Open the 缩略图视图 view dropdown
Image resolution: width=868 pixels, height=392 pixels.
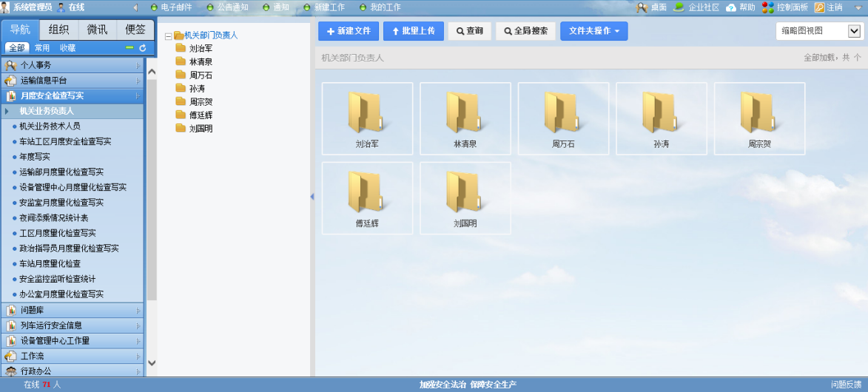pyautogui.click(x=855, y=31)
